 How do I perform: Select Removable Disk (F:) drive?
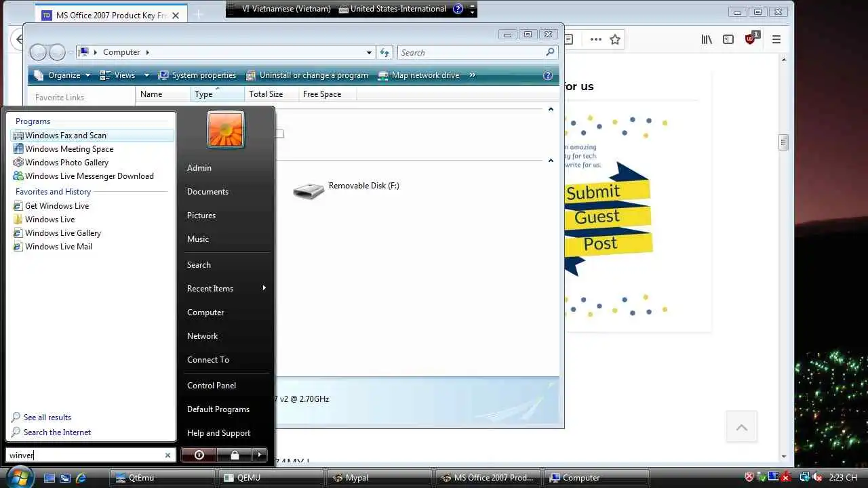point(347,190)
